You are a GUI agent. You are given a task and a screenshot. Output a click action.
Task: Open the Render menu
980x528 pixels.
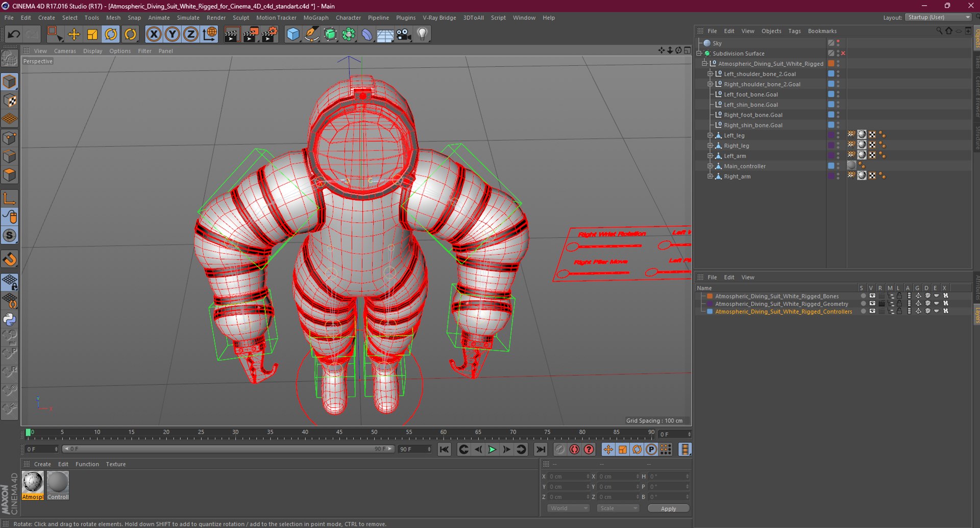point(216,17)
